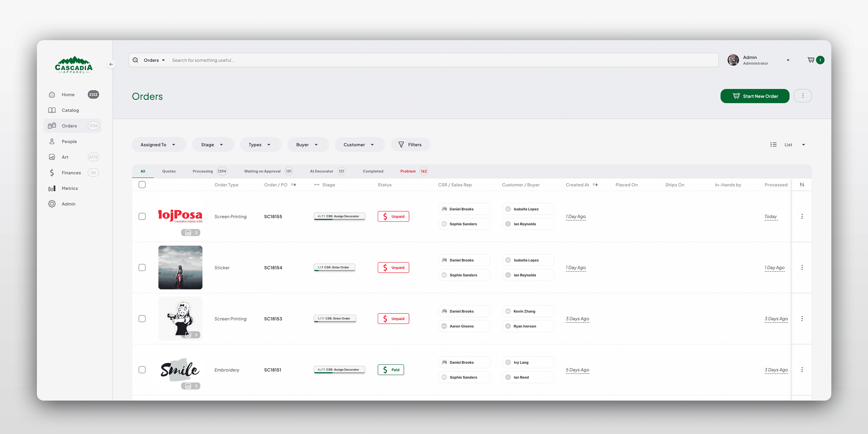Open the Admin gear in sidebar
This screenshot has width=868, height=434.
click(x=52, y=204)
